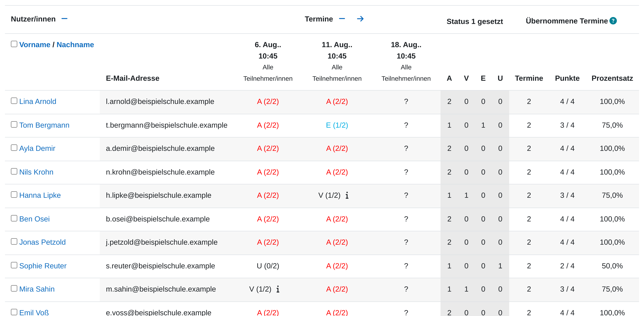Open Emil Voß's profile link
Image resolution: width=644 pixels, height=316 pixels.
coord(34,313)
